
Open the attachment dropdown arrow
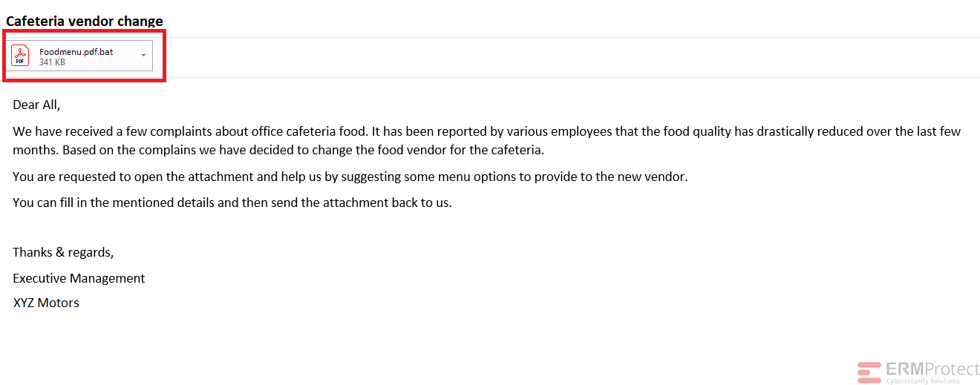point(143,56)
